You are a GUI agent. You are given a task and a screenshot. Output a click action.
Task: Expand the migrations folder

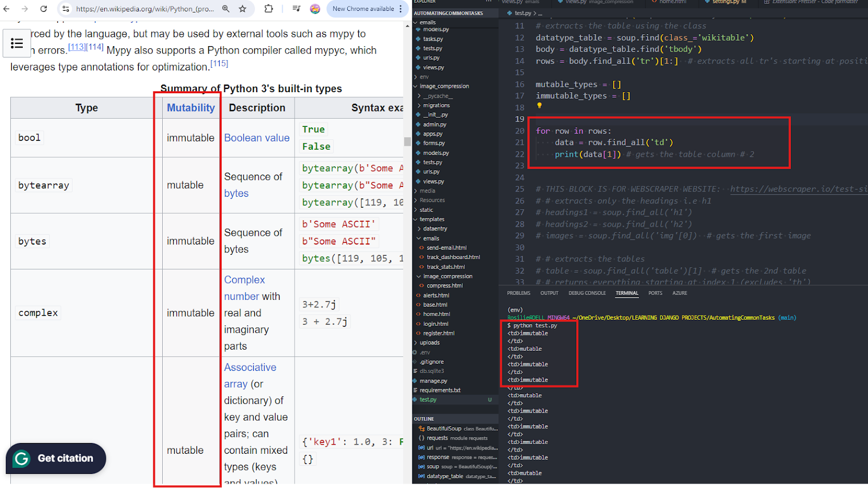(x=436, y=105)
